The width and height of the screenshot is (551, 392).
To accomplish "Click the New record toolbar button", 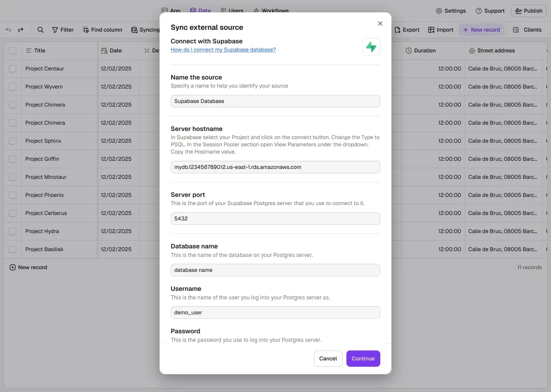I will tap(481, 30).
